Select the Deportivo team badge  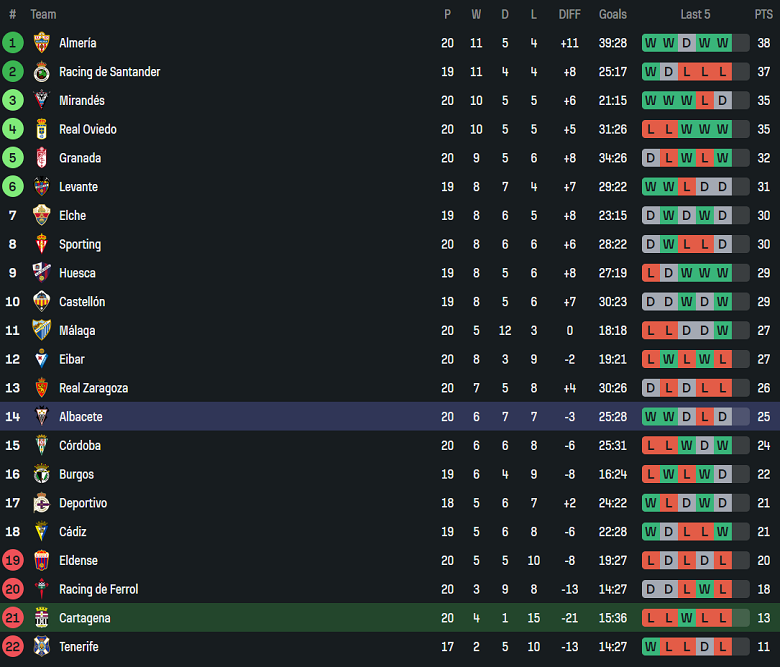[41, 503]
